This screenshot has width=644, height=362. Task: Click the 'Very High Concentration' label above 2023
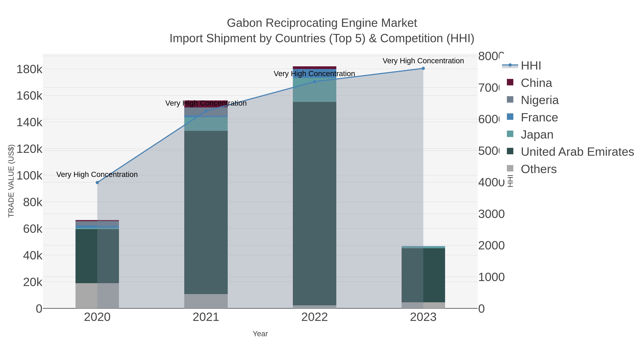tap(423, 61)
